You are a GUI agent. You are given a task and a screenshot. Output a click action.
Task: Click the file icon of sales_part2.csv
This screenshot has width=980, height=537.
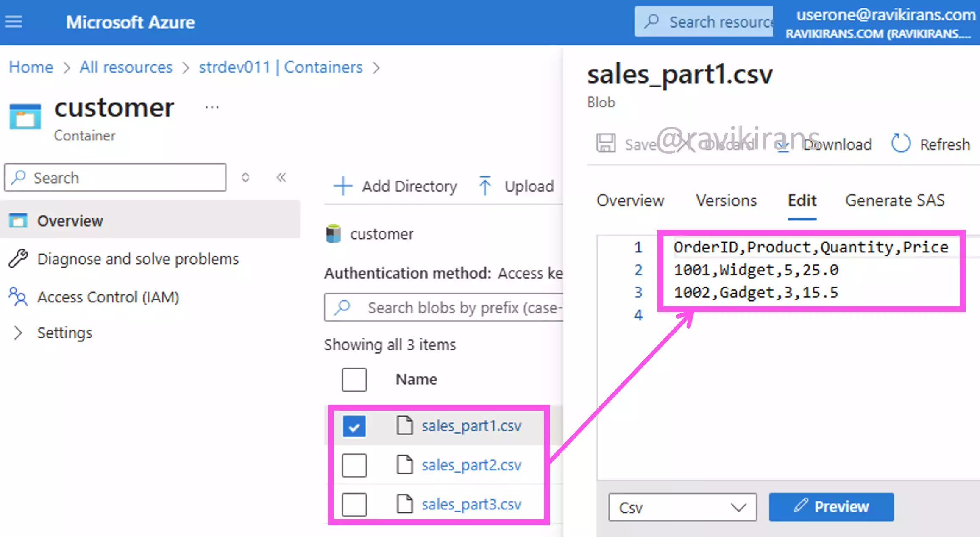point(404,464)
